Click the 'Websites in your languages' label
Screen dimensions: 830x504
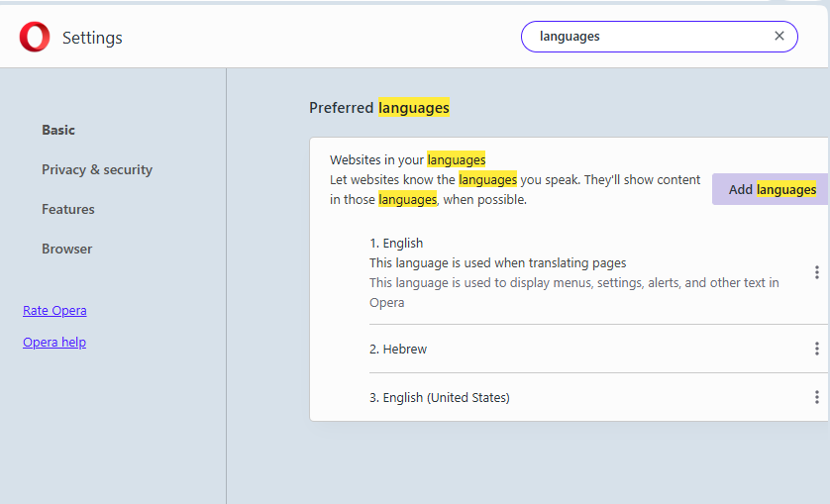[407, 159]
